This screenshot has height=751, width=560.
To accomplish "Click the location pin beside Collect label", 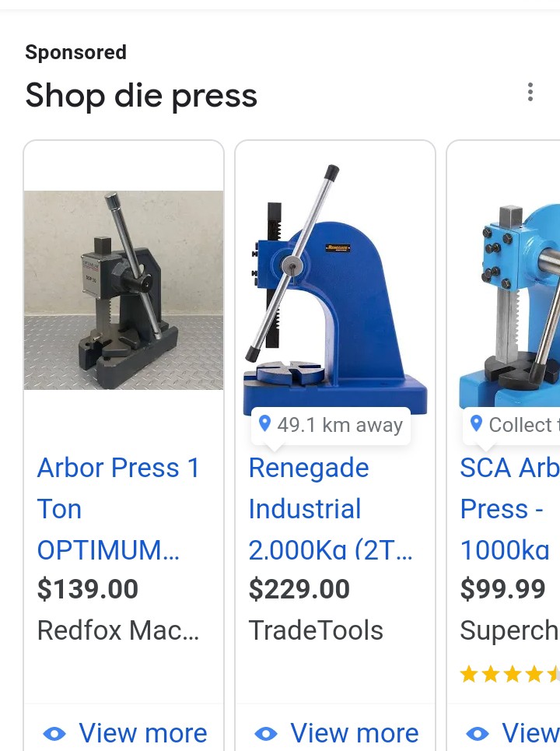I will 476,423.
